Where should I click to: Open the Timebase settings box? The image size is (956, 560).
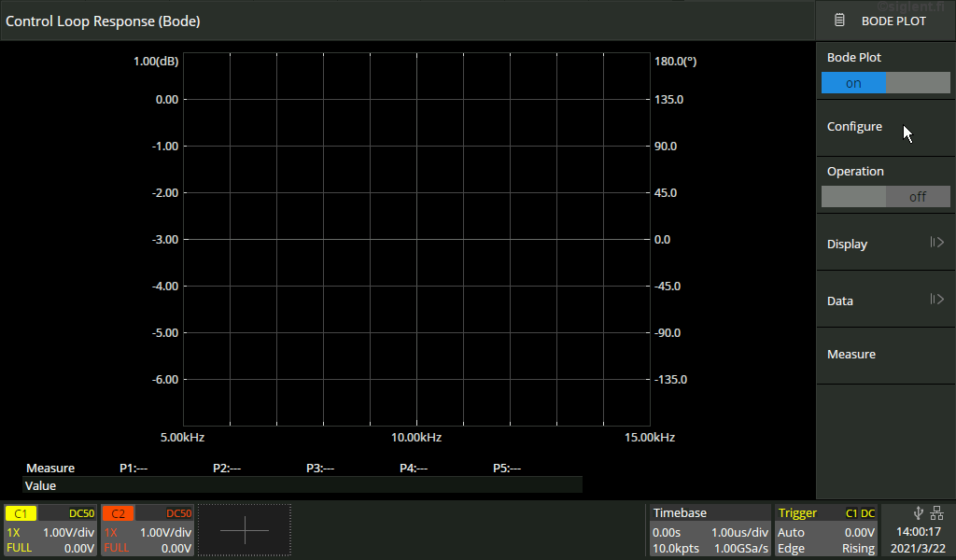click(x=710, y=530)
